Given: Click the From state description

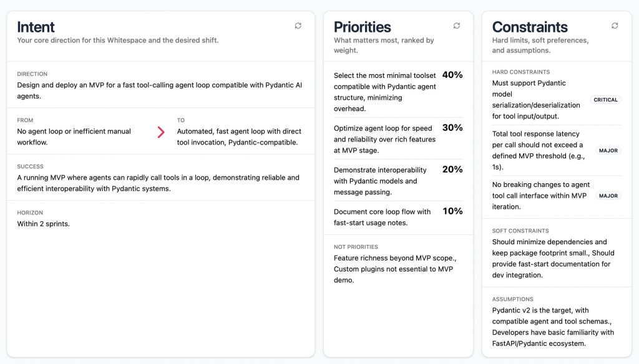Looking at the screenshot, I should (74, 136).
